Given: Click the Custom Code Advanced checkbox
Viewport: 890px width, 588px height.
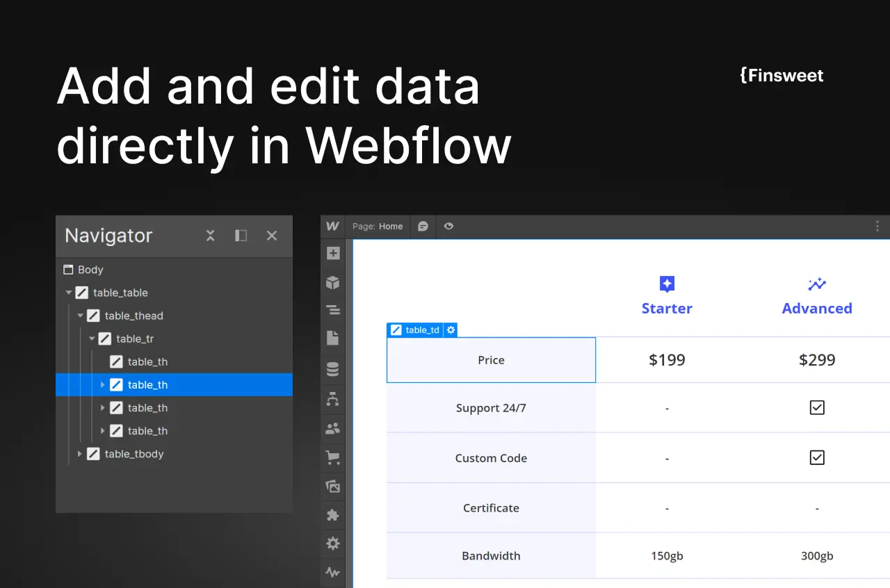Looking at the screenshot, I should tap(817, 457).
